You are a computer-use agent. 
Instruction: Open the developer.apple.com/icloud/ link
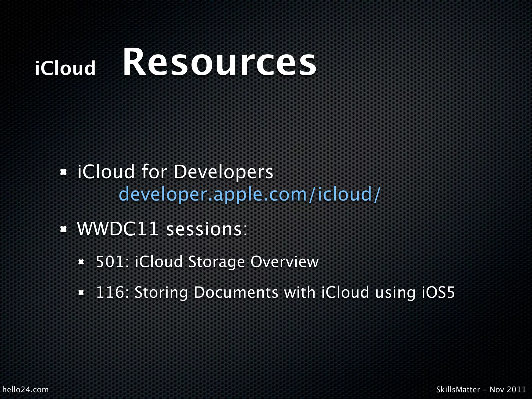click(250, 195)
